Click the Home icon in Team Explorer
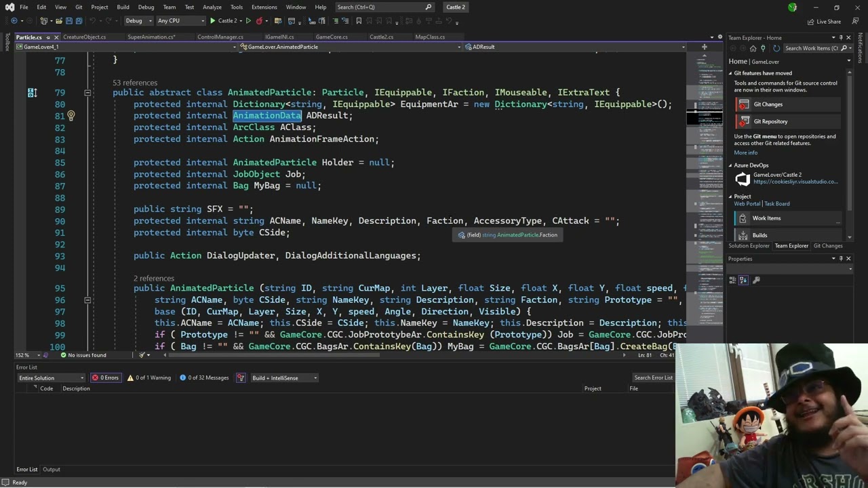The height and width of the screenshot is (488, 868). point(753,48)
